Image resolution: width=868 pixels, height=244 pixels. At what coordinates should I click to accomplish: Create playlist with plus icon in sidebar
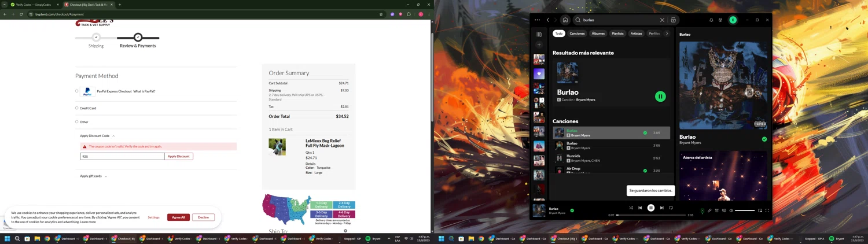(x=539, y=45)
